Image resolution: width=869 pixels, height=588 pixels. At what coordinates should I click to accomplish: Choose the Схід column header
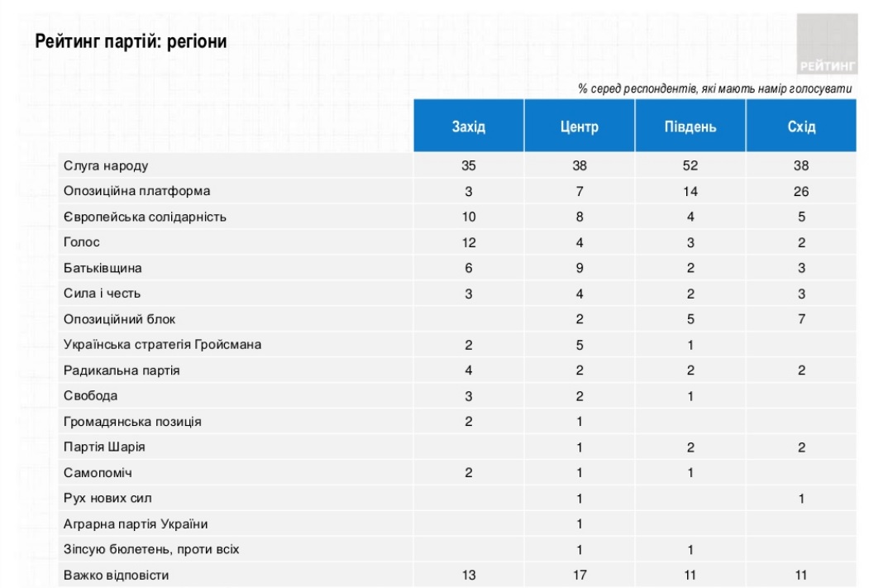(x=801, y=127)
